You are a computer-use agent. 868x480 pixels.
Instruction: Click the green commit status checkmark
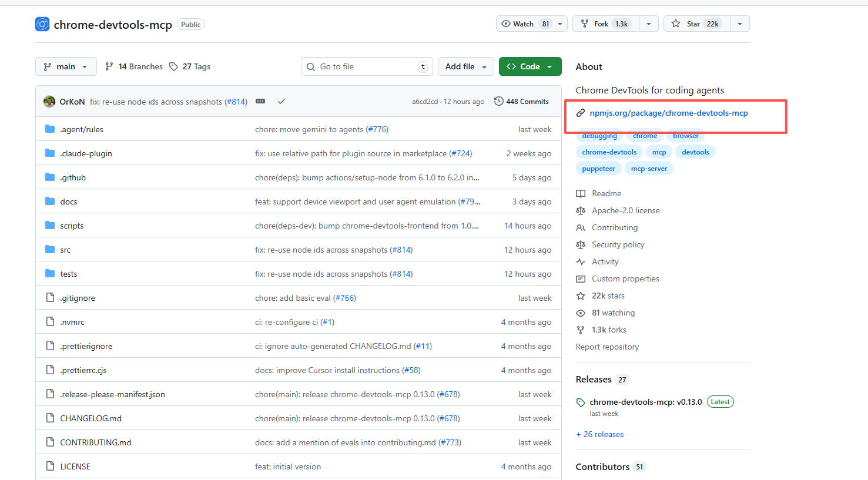(x=281, y=102)
